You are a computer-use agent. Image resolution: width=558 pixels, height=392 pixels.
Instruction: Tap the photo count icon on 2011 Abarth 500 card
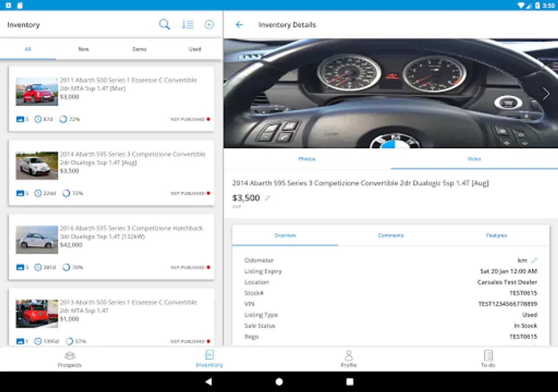click(20, 119)
